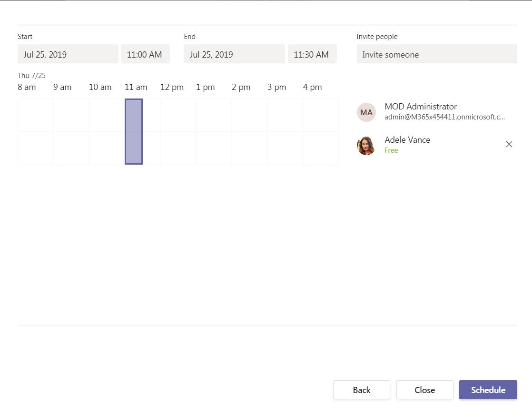Image resolution: width=532 pixels, height=414 pixels.
Task: Click the 9 am slot in scheduler grid
Action: (71, 131)
